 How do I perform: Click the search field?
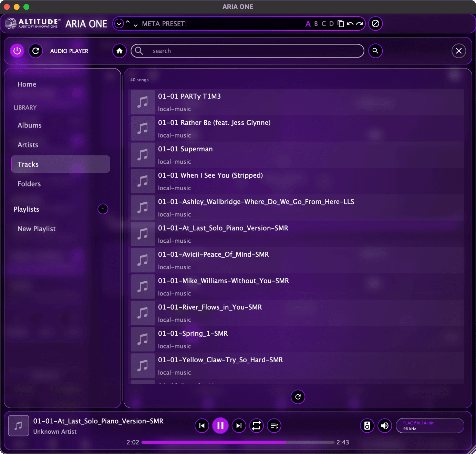pos(247,51)
